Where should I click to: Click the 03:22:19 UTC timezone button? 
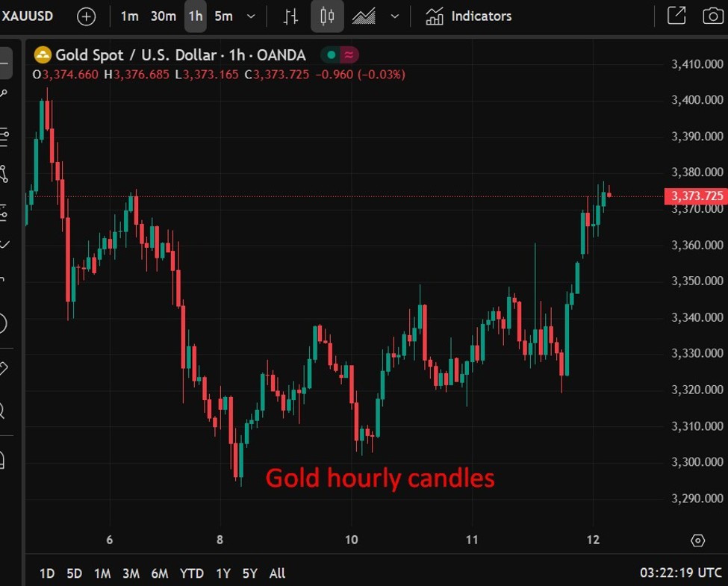(681, 573)
